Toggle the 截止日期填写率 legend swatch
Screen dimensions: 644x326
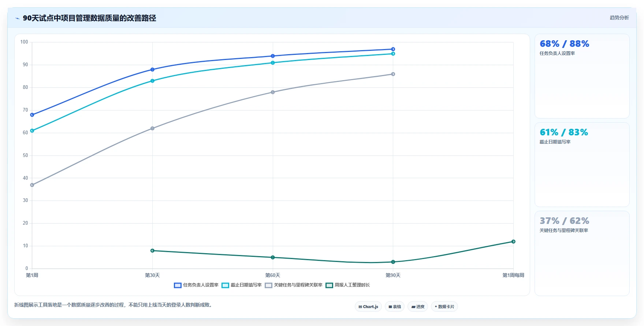pos(225,285)
